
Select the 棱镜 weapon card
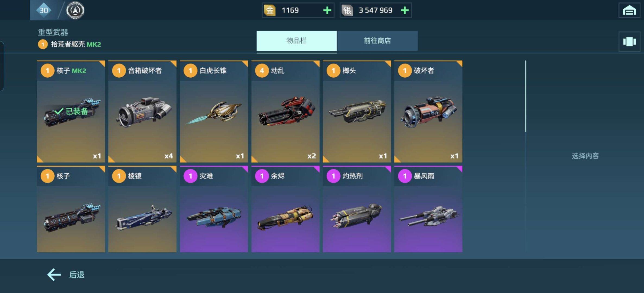tap(142, 209)
